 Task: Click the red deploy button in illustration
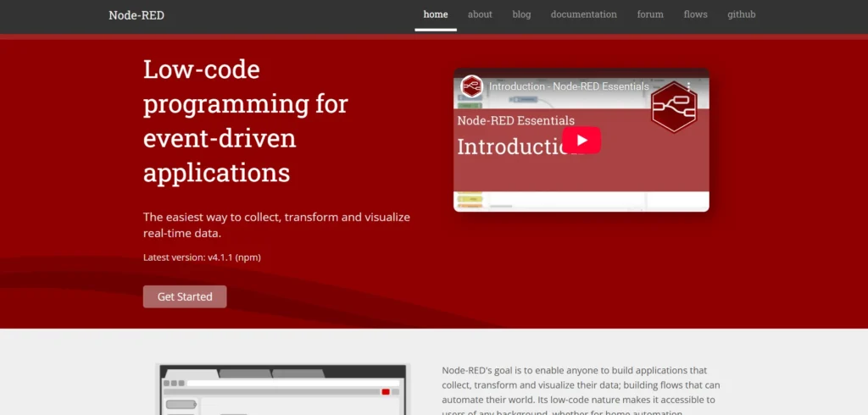coord(386,392)
